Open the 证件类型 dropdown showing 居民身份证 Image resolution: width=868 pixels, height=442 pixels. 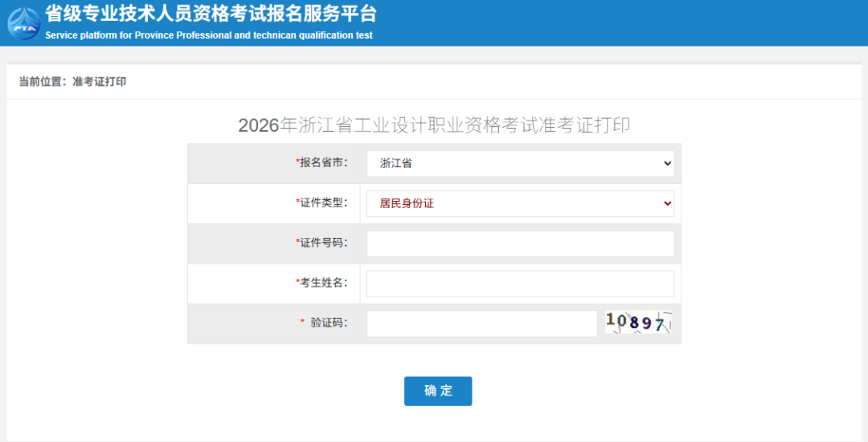pos(520,203)
